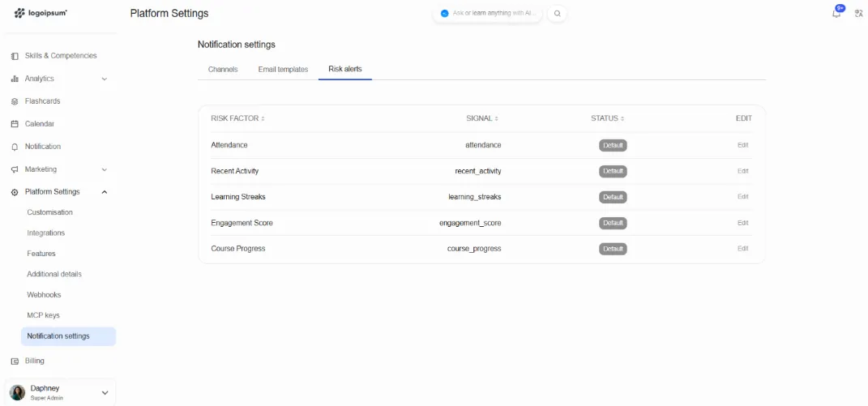Switch to the Email templates tab

point(283,70)
